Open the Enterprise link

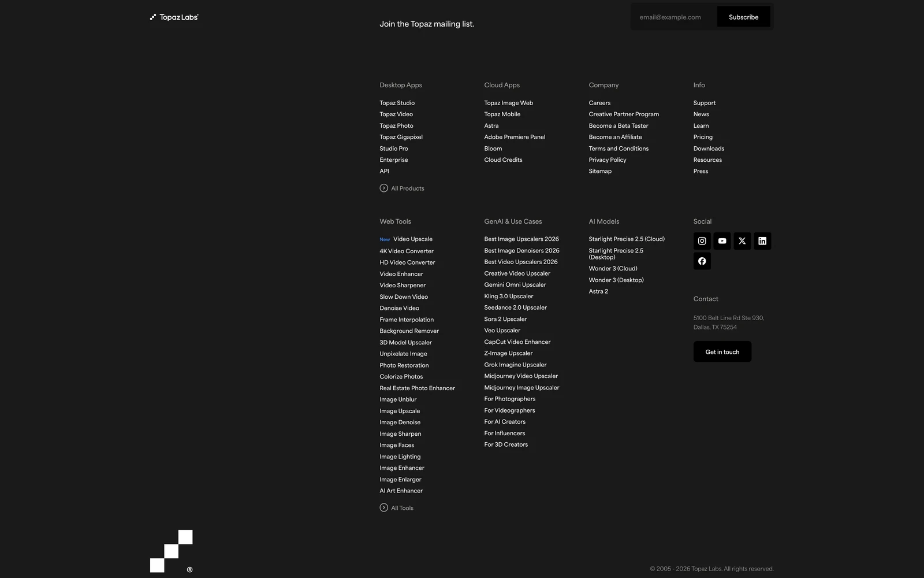(x=394, y=160)
